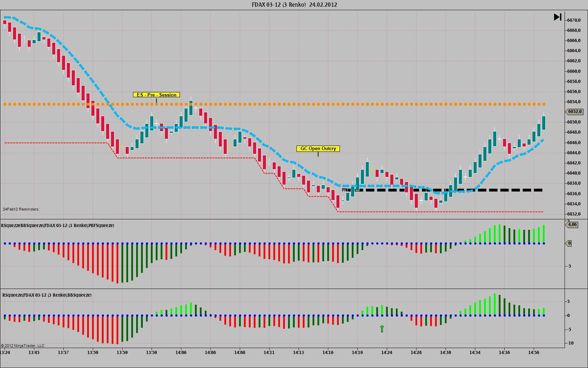Click the skip-to-last-bar arrow icon
Image resolution: width=588 pixels, height=368 pixels.
click(558, 17)
